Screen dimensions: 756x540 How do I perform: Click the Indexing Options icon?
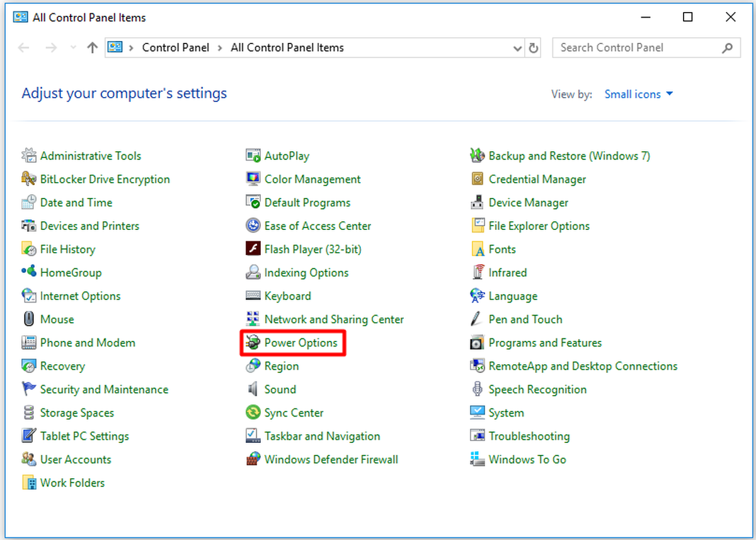[253, 272]
